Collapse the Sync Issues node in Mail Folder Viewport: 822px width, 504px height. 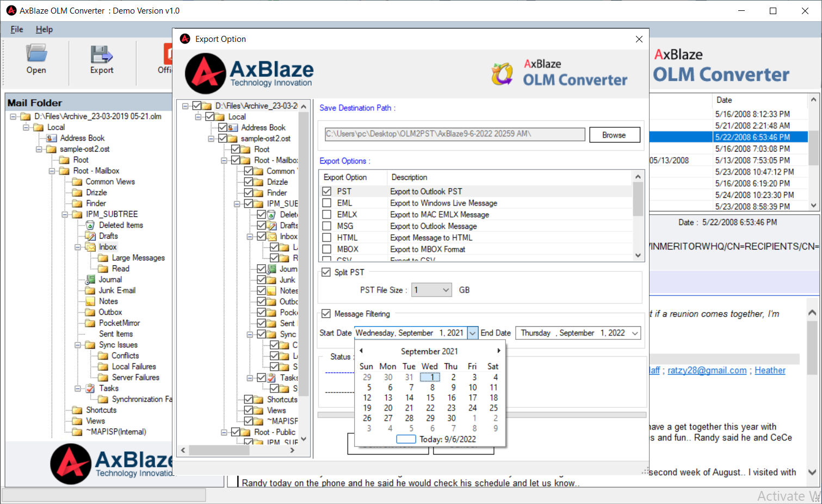78,345
